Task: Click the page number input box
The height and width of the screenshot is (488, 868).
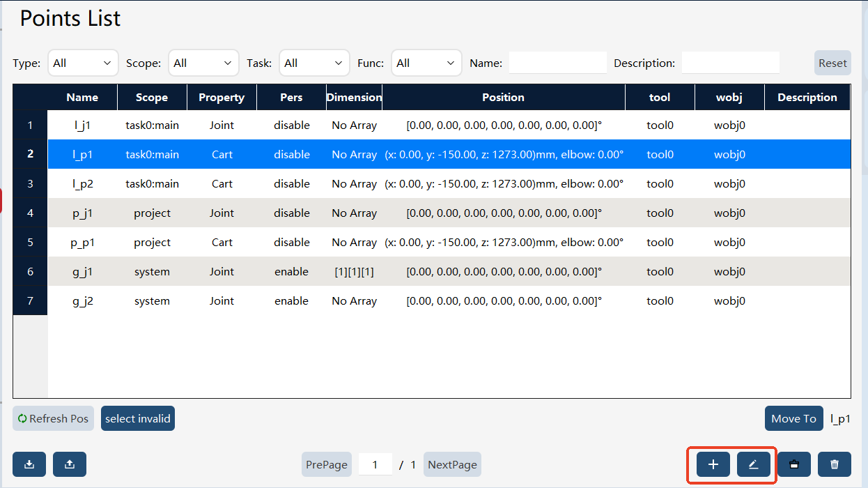Action: coord(375,464)
